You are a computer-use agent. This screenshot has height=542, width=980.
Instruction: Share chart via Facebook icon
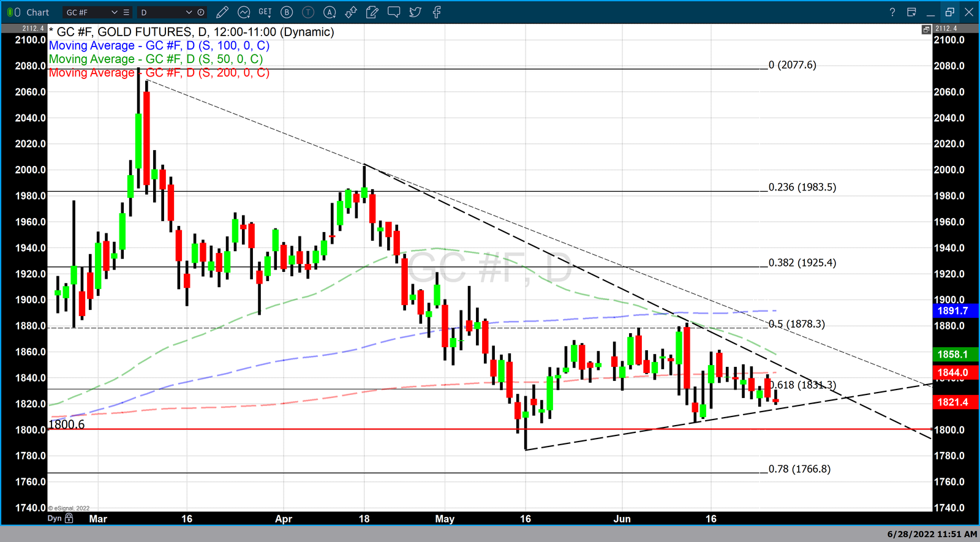437,12
